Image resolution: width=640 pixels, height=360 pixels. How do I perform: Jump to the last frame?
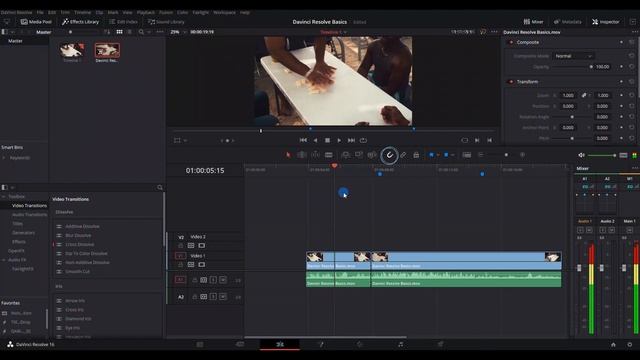click(351, 140)
